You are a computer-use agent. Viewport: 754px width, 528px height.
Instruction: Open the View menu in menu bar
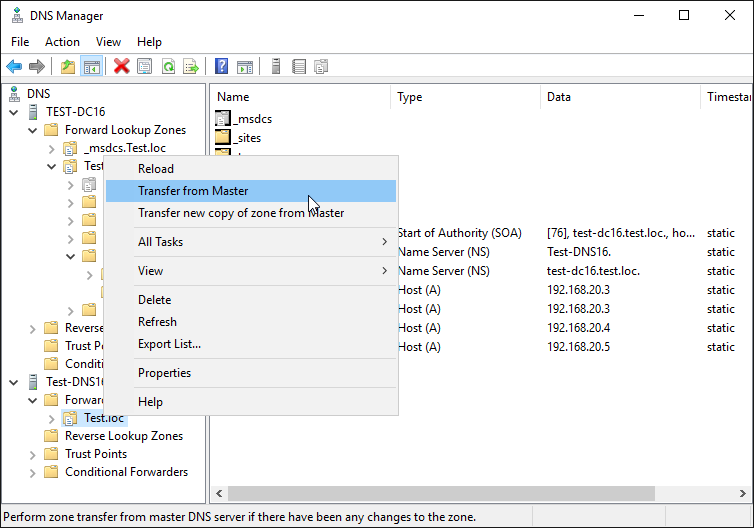(108, 42)
